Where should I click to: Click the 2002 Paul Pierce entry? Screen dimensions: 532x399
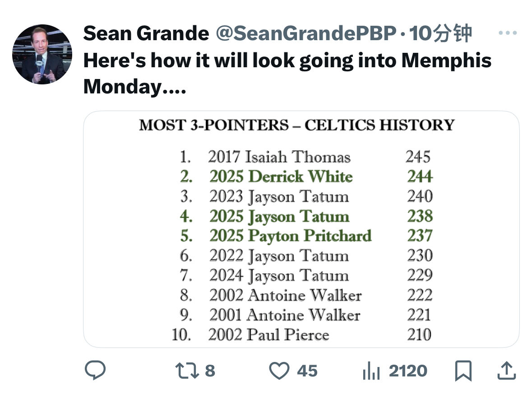click(268, 334)
